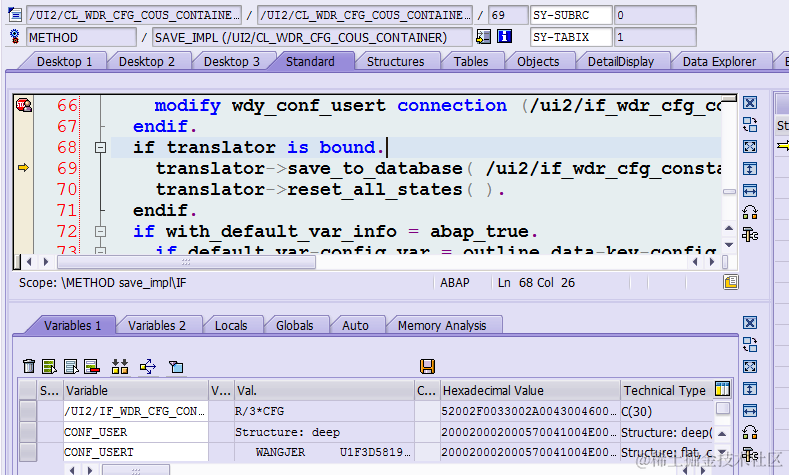Collapse the IF block at line 68

pos(100,147)
